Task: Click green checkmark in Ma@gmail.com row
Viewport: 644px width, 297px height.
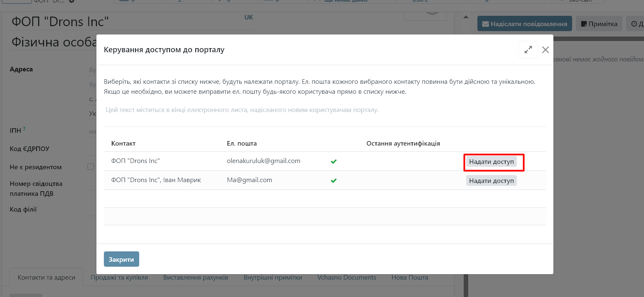Action: click(333, 180)
